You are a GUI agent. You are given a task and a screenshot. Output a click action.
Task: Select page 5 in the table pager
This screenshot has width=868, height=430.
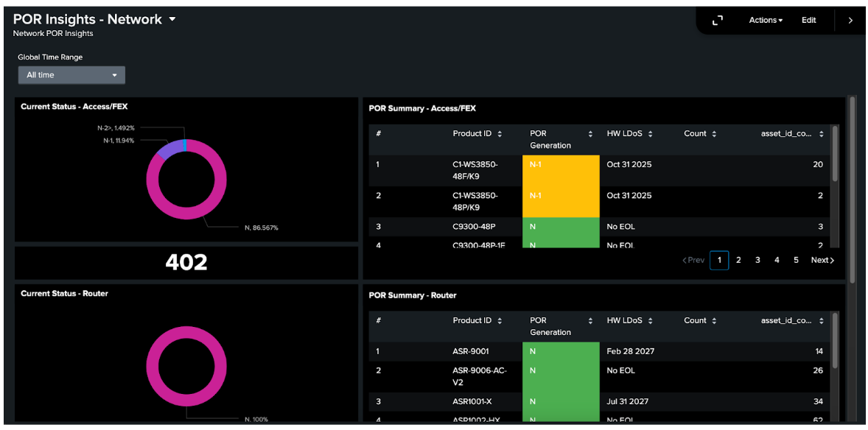(796, 260)
